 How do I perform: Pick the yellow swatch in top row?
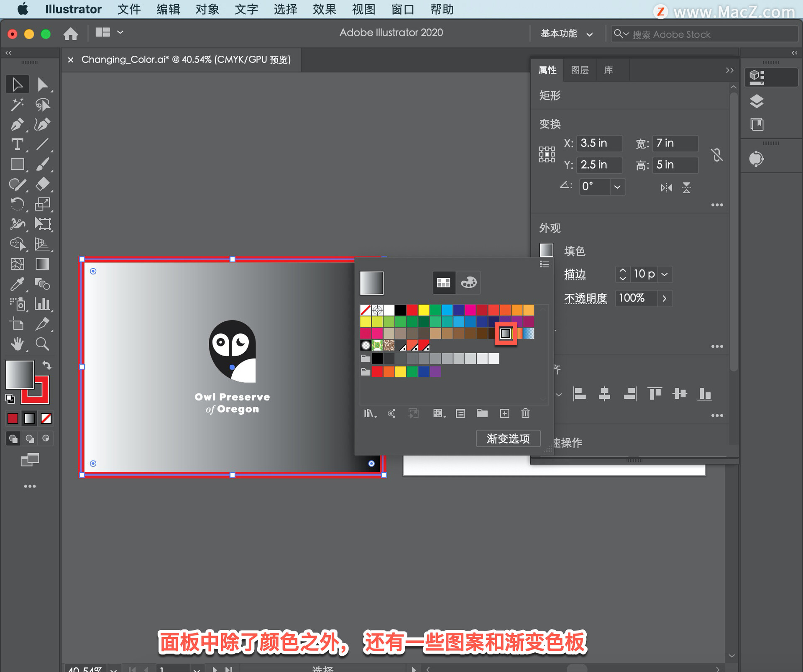424,310
